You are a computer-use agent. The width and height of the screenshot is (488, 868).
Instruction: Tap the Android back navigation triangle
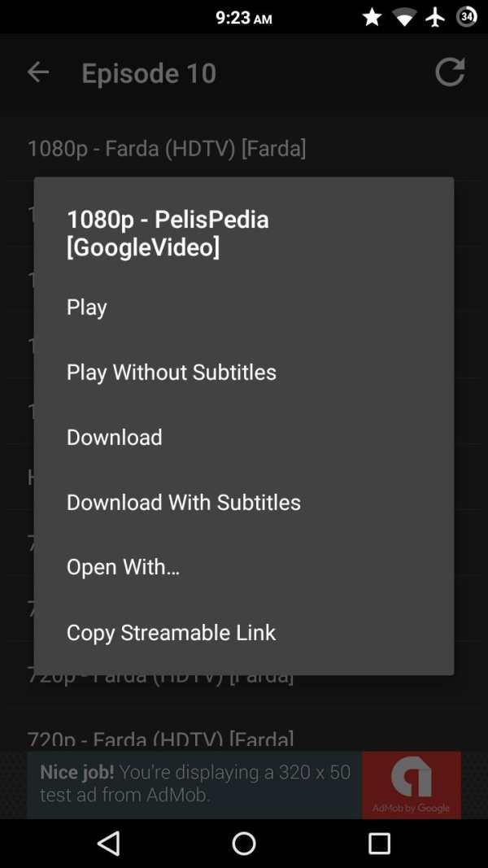pos(108,843)
